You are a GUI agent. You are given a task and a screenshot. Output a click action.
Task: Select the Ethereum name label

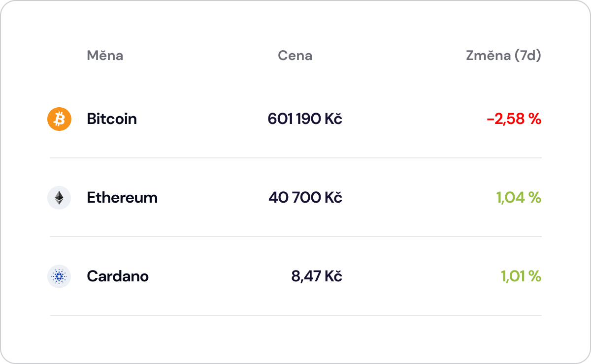[122, 197]
